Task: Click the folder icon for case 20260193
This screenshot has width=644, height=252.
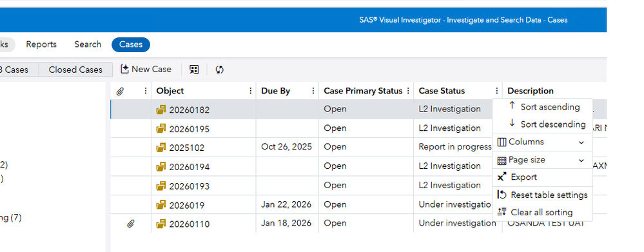Action: click(x=161, y=186)
